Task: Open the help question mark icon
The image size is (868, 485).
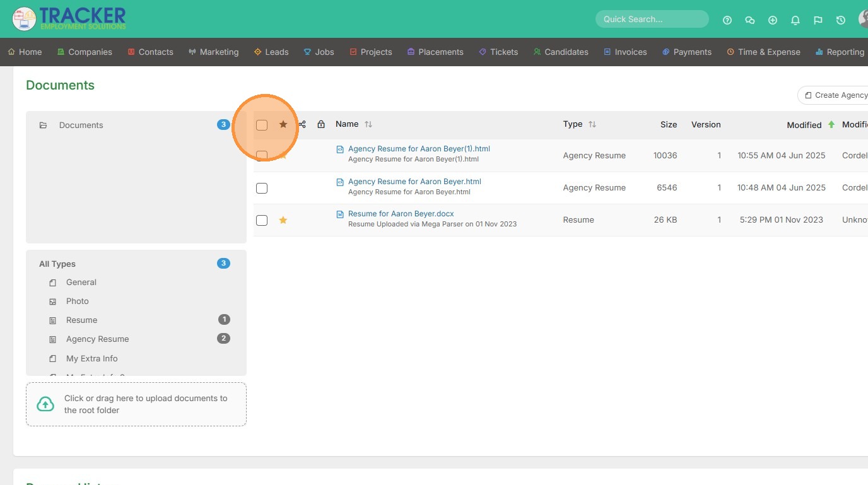Action: [x=727, y=20]
